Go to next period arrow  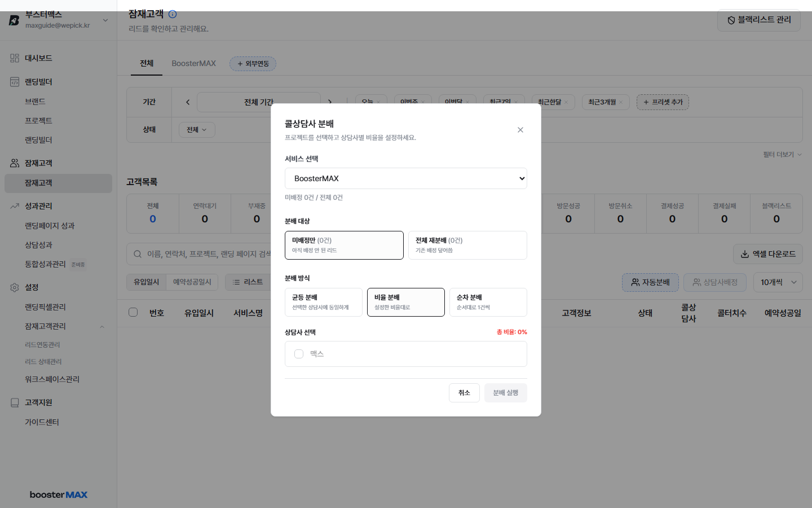pos(330,102)
